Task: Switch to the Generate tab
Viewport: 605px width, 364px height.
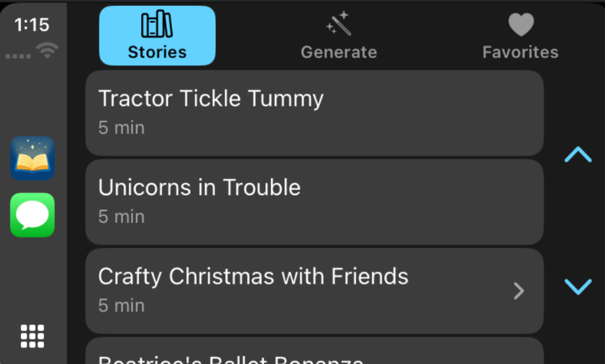Action: pyautogui.click(x=339, y=35)
